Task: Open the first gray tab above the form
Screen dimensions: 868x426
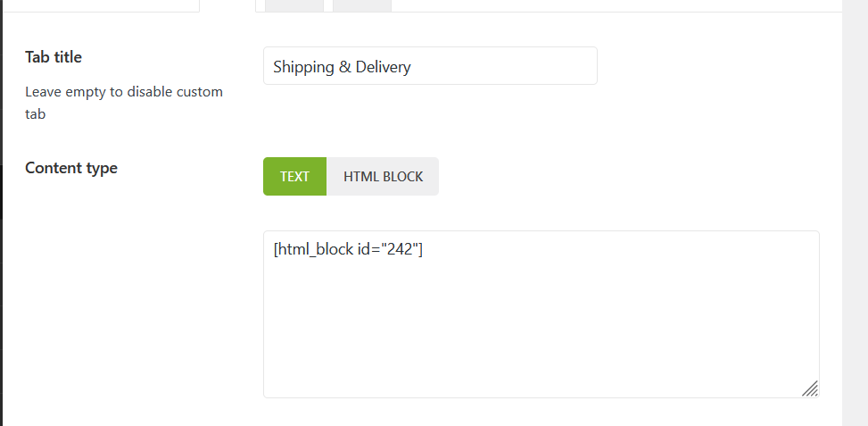Action: point(294,5)
